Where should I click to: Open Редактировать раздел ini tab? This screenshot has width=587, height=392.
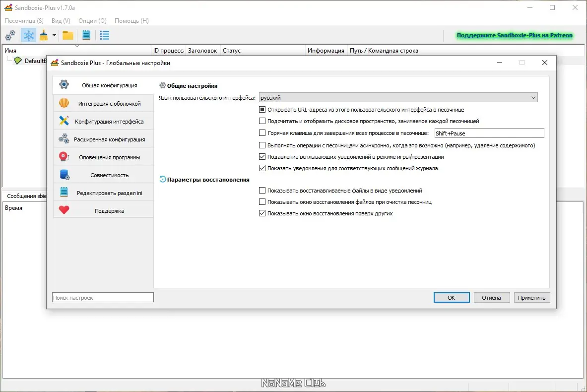coord(104,193)
